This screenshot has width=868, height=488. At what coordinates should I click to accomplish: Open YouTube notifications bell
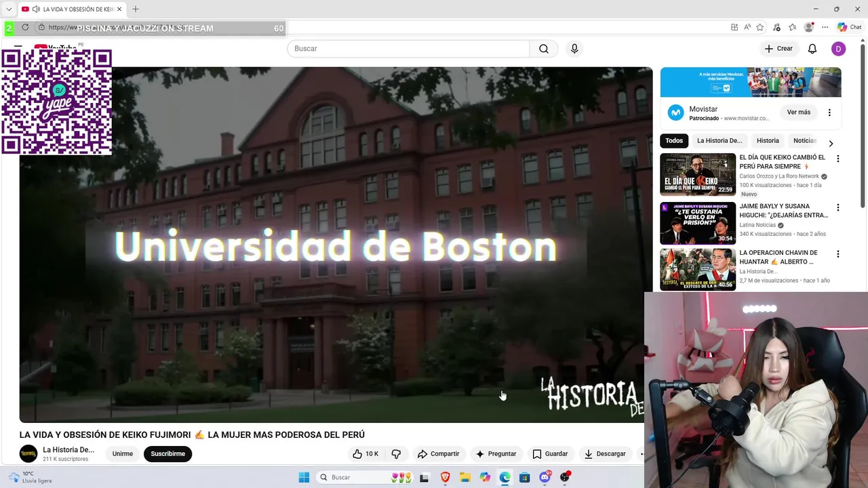coord(812,49)
